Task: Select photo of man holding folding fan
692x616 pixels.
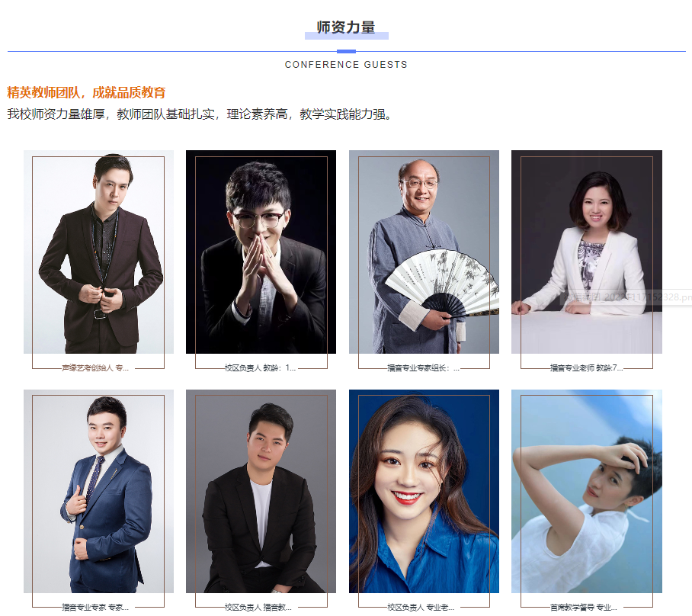Action: coord(424,252)
